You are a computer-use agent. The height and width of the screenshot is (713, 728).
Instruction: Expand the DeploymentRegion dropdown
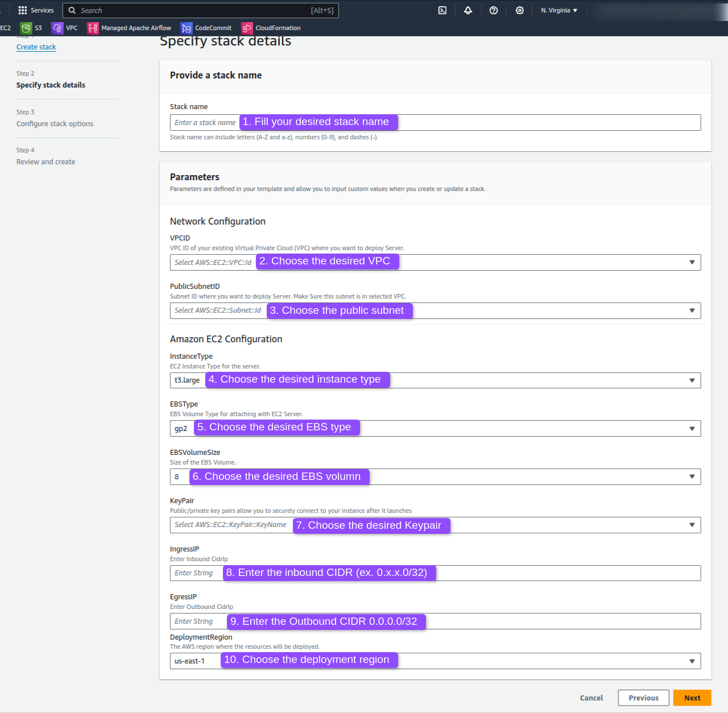click(x=435, y=661)
